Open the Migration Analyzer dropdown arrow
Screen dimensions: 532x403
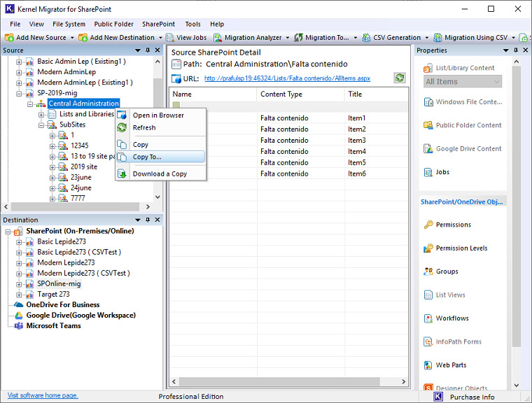tap(288, 38)
